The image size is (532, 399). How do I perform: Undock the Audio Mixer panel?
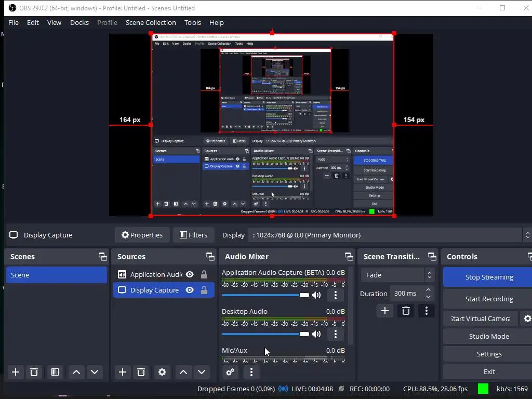point(349,257)
